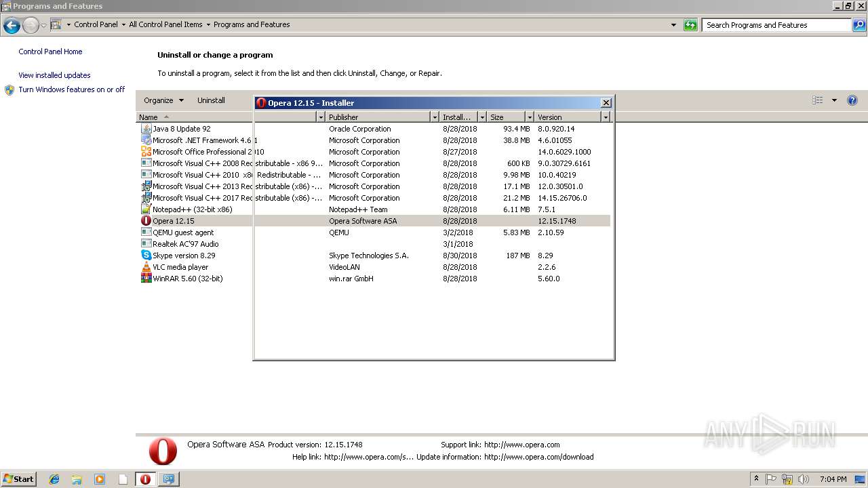
Task: Click the WinRAR 5.60 icon
Action: point(146,279)
